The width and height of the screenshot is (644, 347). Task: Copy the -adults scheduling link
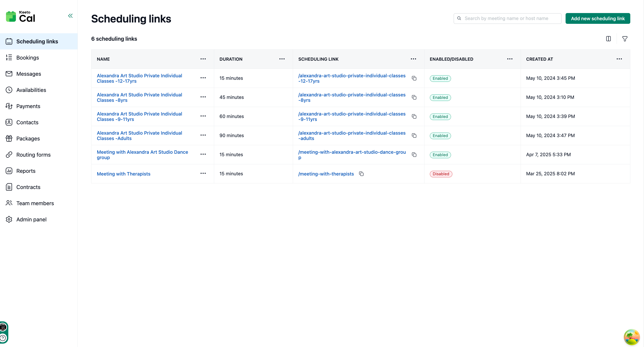click(414, 136)
